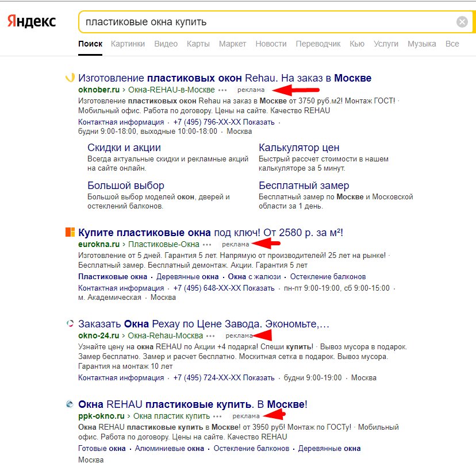The height and width of the screenshot is (463, 476).
Task: Open the Готовые окна quick link
Action: point(102,449)
